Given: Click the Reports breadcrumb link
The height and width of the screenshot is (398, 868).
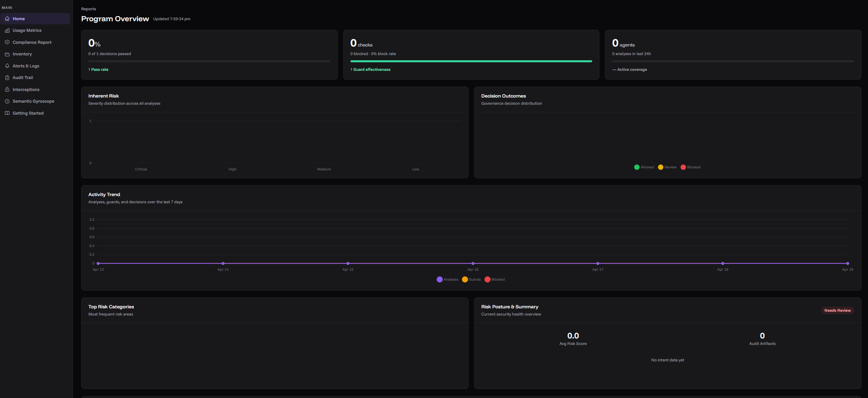Looking at the screenshot, I should 88,9.
